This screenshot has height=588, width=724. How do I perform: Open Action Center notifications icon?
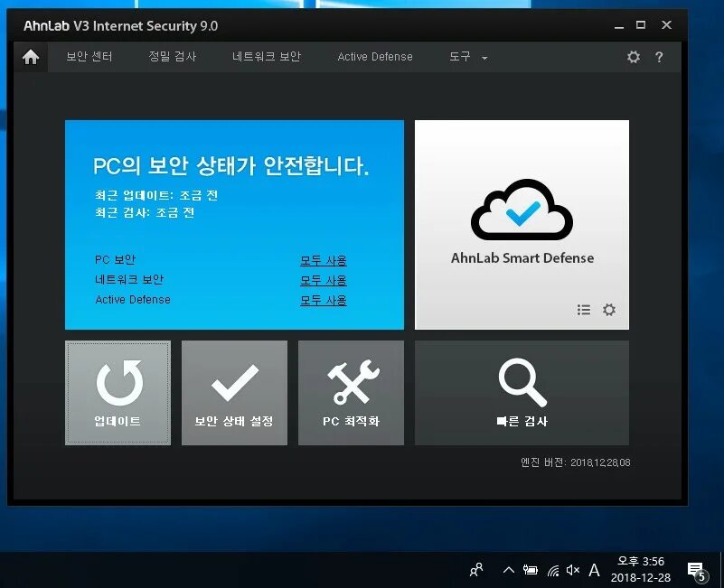[x=697, y=572]
